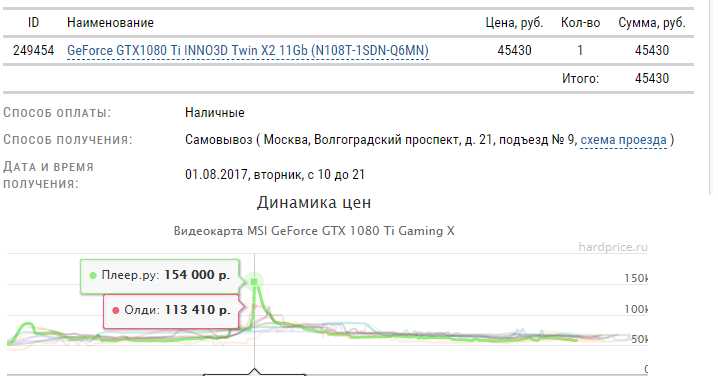Viewport: 718px width, 385px height.
Task: Click the Динамика цен heading
Action: point(314,202)
